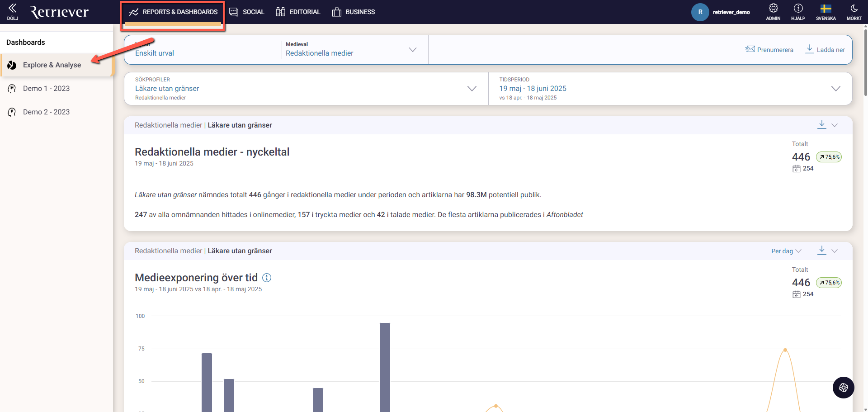Download the Medieexponering över tid widget
Viewport: 868px width, 412px height.
822,250
